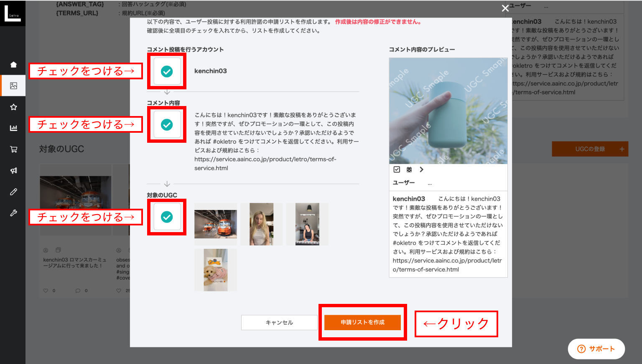Click the home icon in sidebar

click(x=13, y=64)
